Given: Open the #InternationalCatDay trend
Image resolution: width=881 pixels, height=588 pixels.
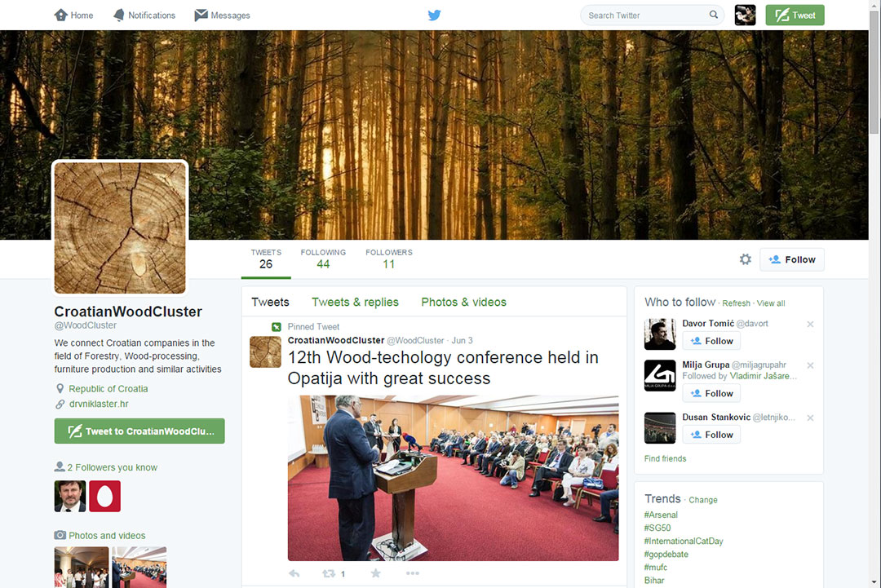Looking at the screenshot, I should (684, 542).
